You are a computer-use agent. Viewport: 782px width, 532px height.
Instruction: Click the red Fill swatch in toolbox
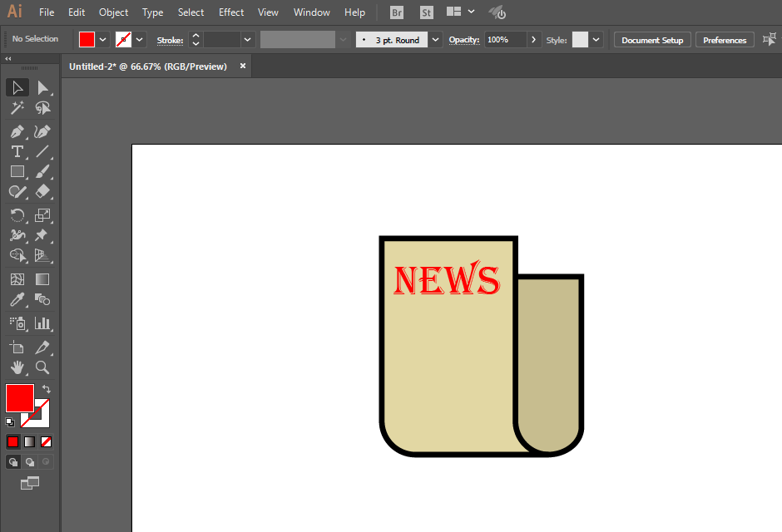20,397
